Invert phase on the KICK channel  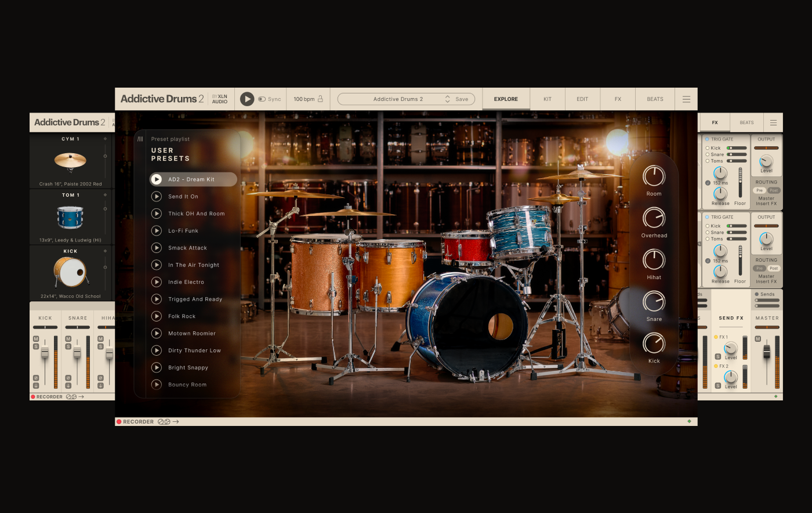click(x=36, y=378)
